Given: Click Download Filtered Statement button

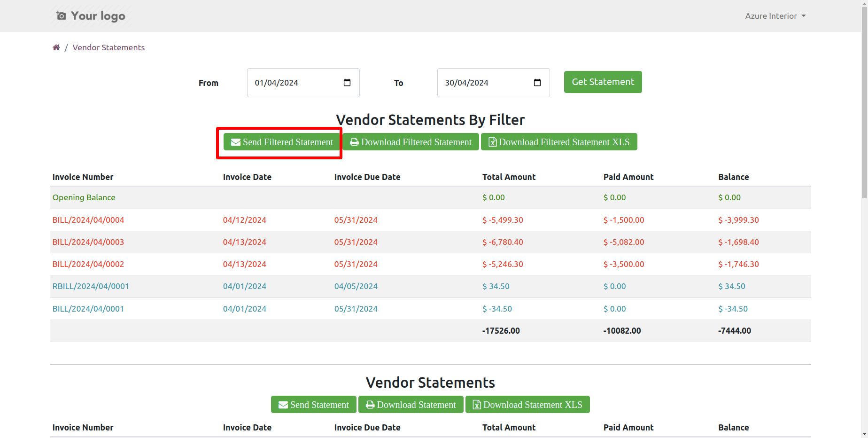Looking at the screenshot, I should coord(411,142).
